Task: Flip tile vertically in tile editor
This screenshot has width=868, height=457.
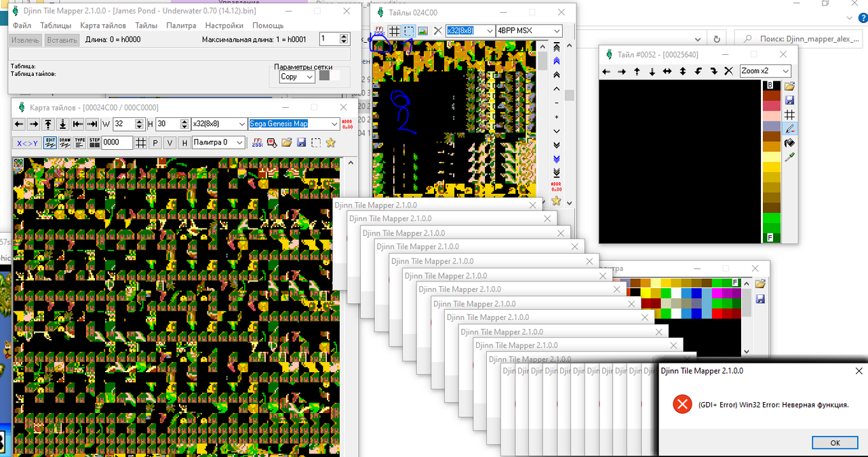Action: [x=683, y=71]
